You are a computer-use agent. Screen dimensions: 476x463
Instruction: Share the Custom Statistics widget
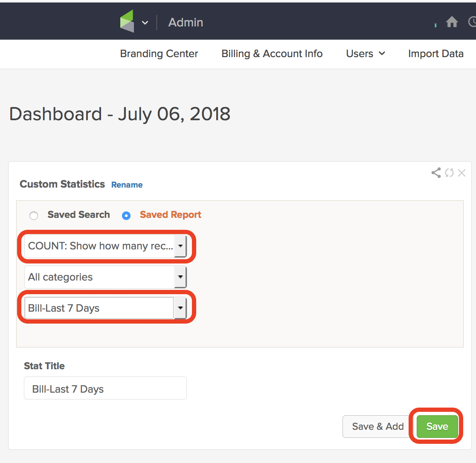tap(435, 173)
